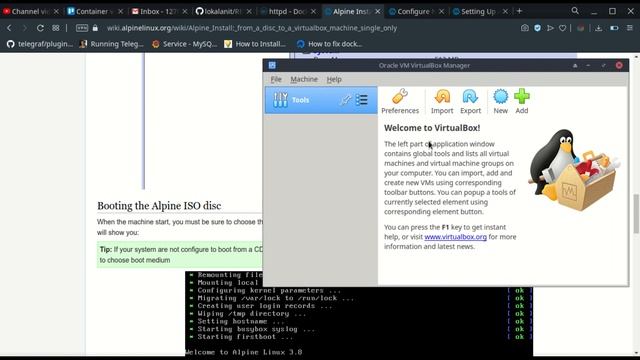Click the browser address bar URL

point(252,28)
